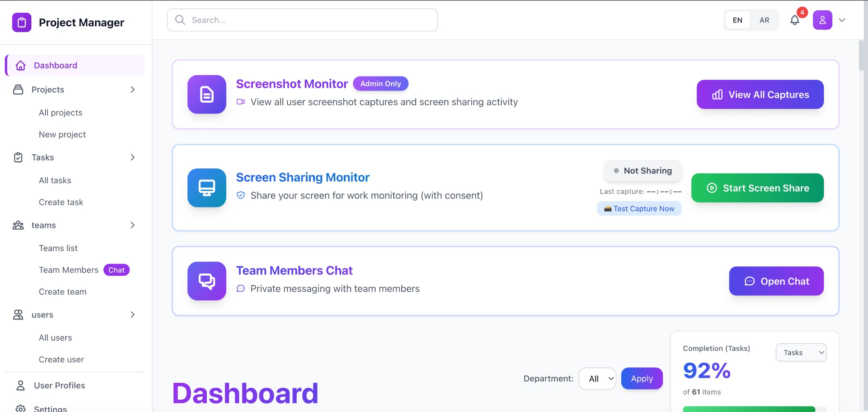The height and width of the screenshot is (412, 868).
Task: Click the View All Captures button
Action: (760, 94)
